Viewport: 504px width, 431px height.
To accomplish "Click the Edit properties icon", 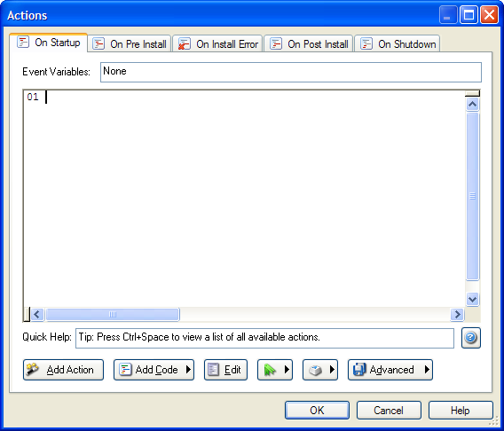I will point(213,369).
